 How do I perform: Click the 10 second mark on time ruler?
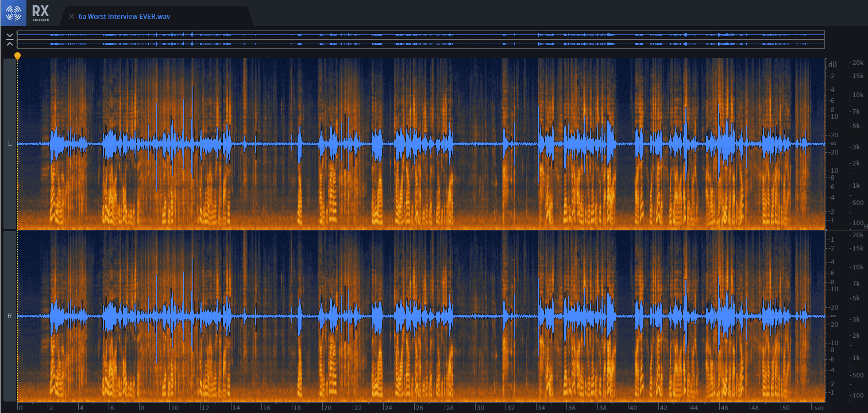click(x=175, y=408)
